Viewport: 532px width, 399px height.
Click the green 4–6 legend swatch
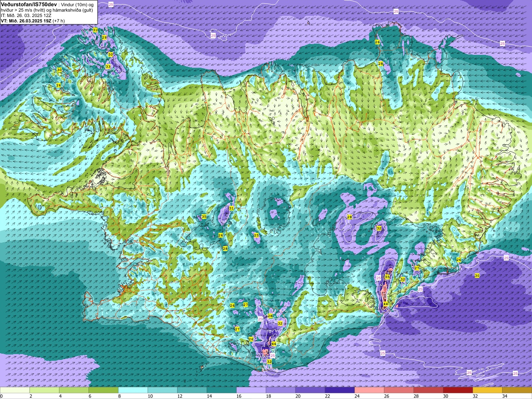74,390
